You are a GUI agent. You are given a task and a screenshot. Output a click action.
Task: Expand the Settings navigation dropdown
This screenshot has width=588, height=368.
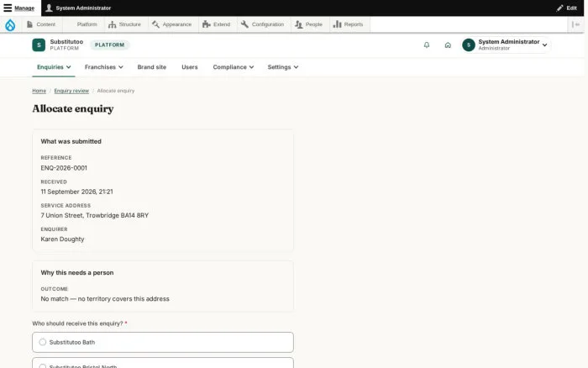(283, 67)
